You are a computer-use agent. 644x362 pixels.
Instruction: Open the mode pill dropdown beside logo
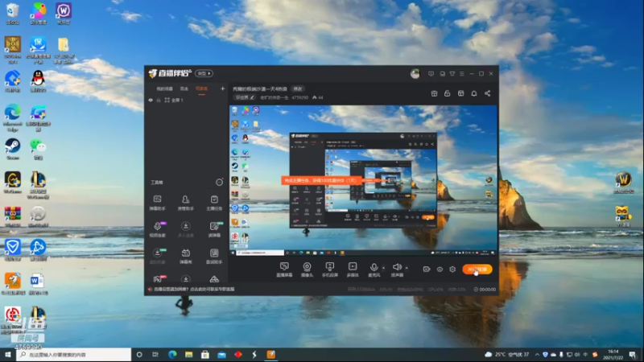pos(204,73)
